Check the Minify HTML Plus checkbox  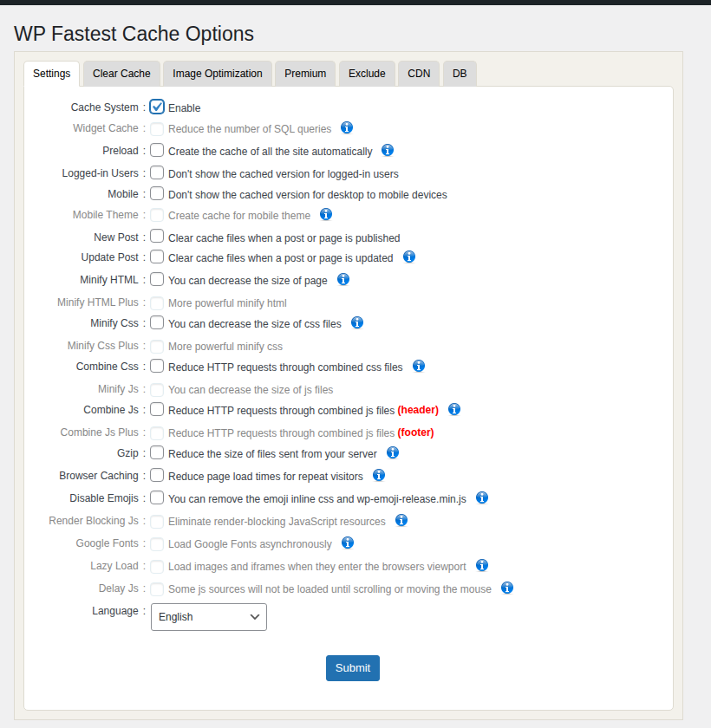tap(157, 303)
